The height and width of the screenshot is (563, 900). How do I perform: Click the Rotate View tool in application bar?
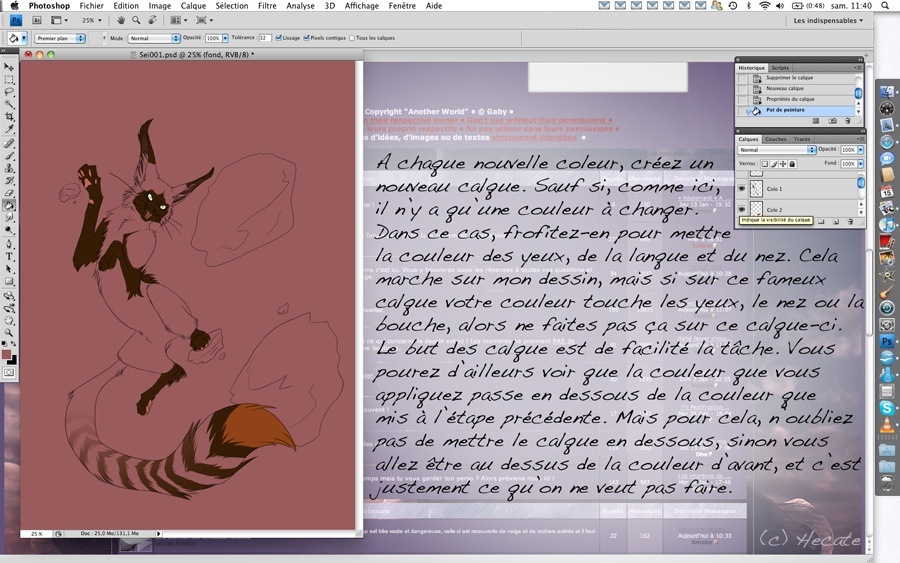pos(152,20)
